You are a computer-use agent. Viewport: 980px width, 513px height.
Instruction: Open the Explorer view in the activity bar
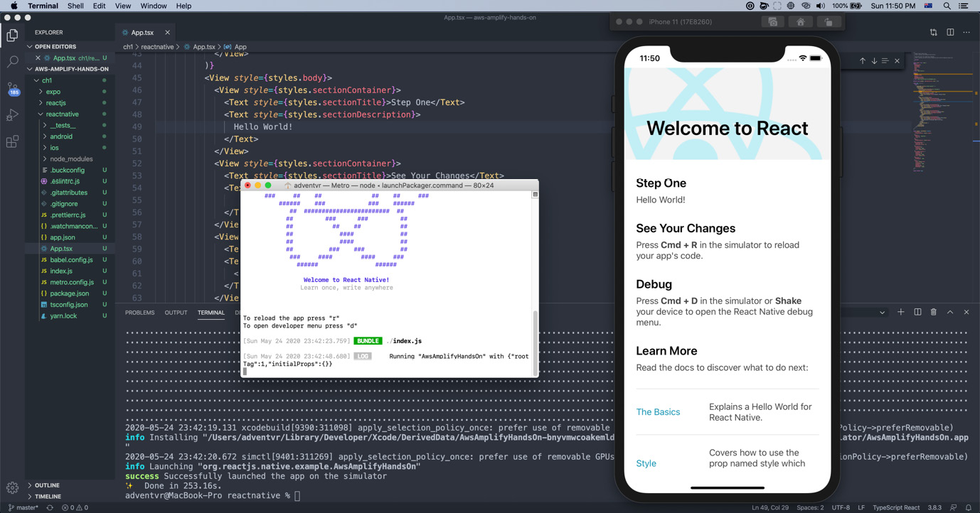click(12, 35)
